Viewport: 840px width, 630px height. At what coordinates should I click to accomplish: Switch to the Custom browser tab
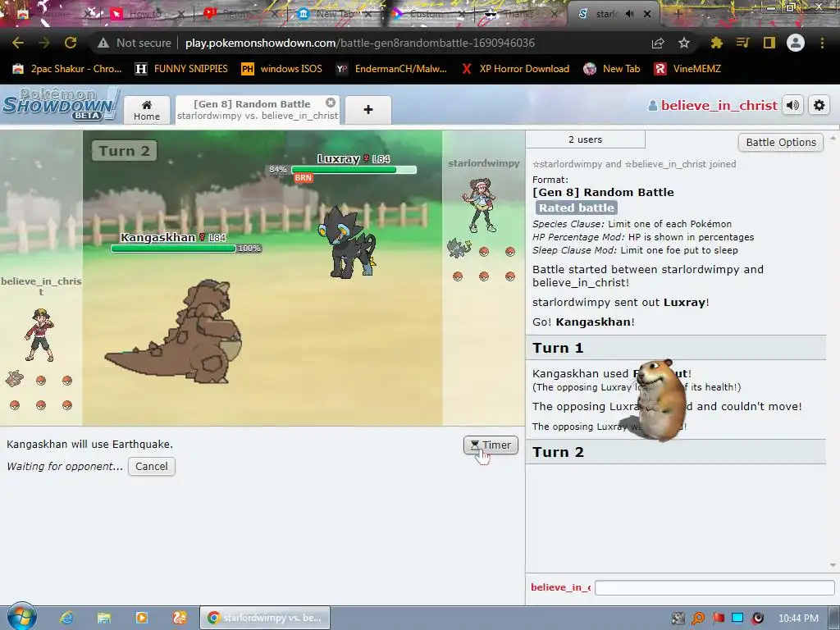click(x=427, y=14)
